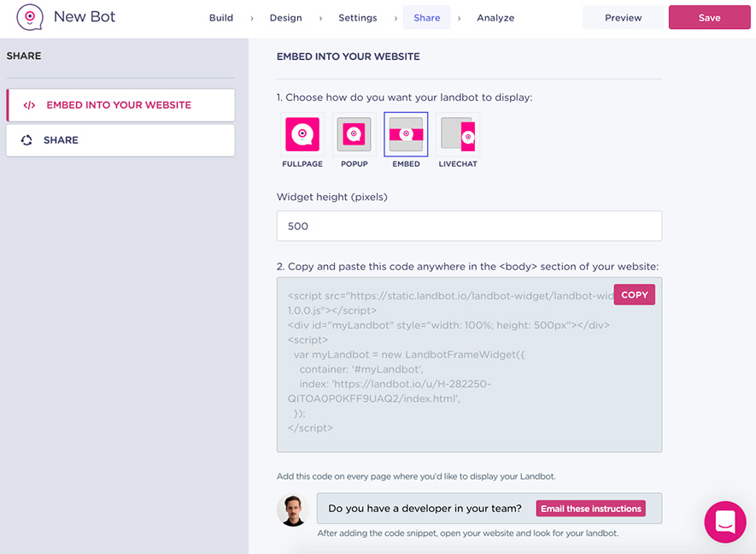Viewport: 756px width, 554px height.
Task: Click the Landbot logo icon
Action: (x=30, y=17)
